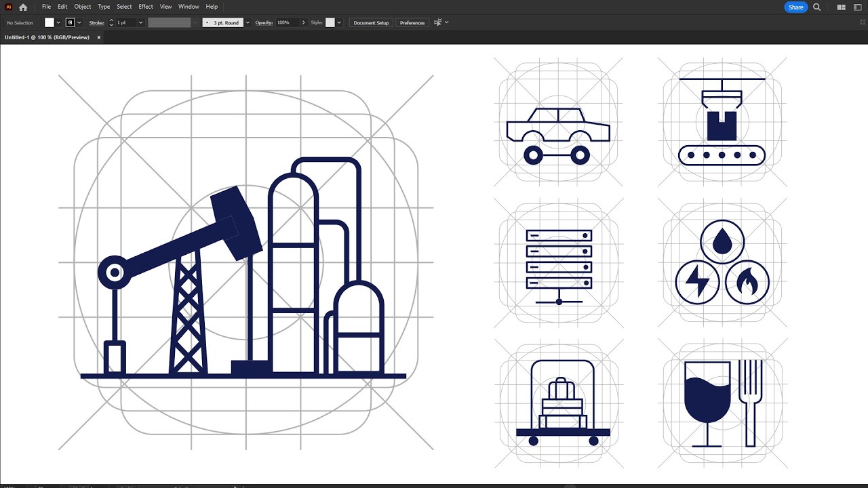This screenshot has width=868, height=488.
Task: Select the 3 pt. Round brush definition
Action: [x=222, y=22]
